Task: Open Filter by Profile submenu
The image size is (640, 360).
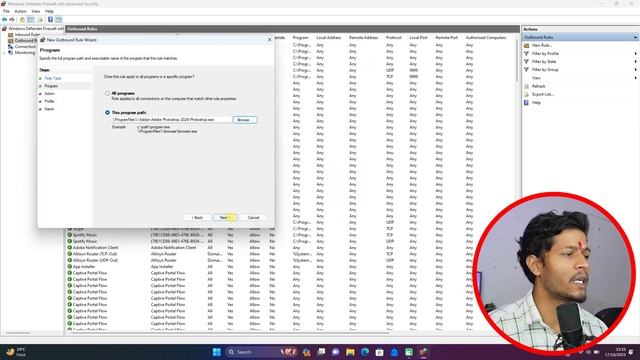Action: tap(580, 53)
